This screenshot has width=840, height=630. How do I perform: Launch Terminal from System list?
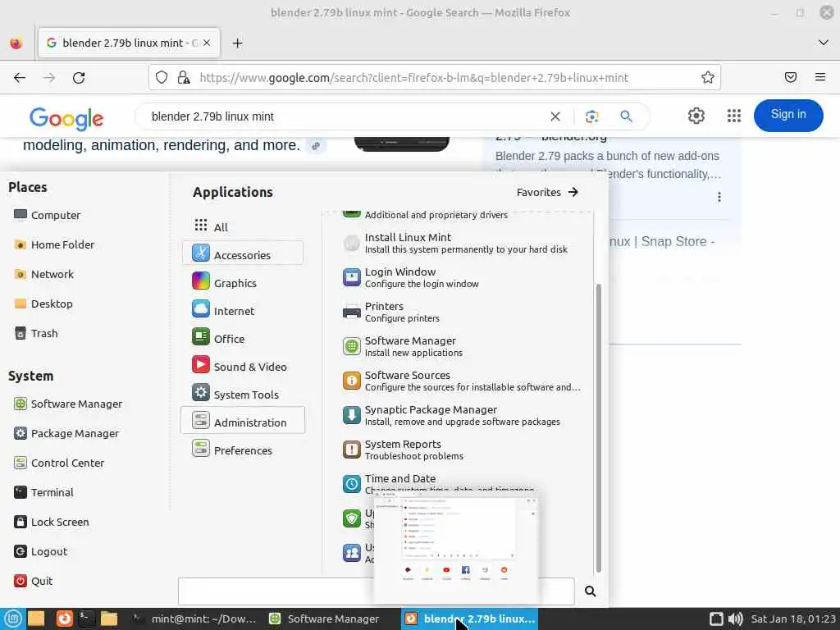click(43, 492)
